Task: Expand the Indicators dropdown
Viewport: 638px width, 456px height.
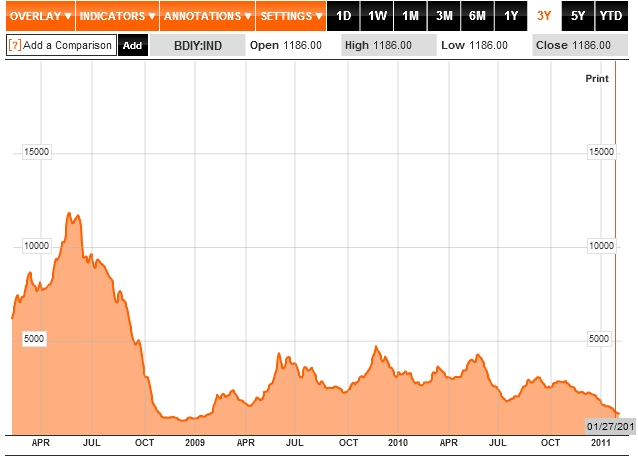Action: pyautogui.click(x=117, y=16)
